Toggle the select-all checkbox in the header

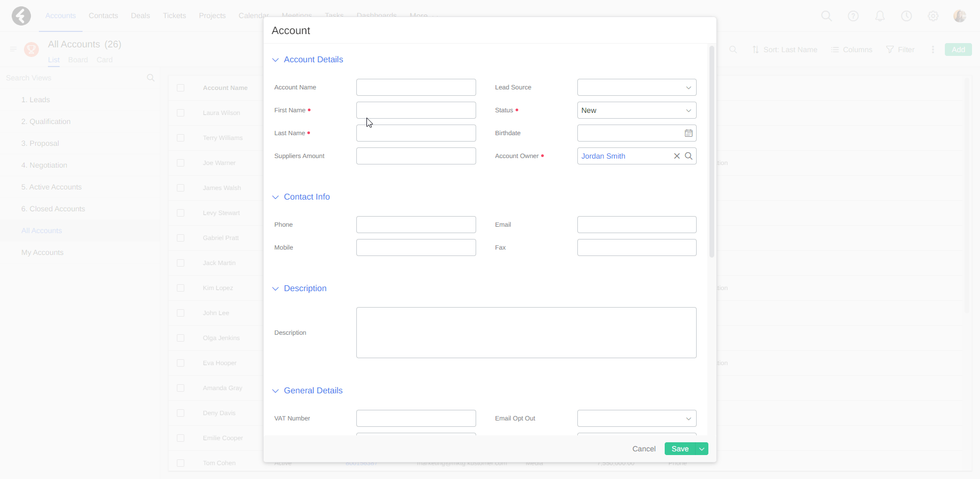(x=181, y=88)
